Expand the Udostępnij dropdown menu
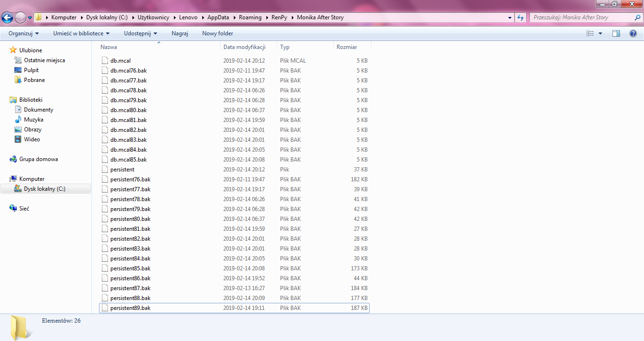 140,33
